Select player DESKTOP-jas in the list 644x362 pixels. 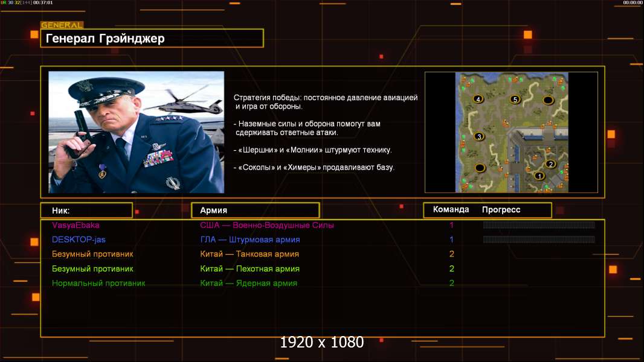click(x=79, y=240)
